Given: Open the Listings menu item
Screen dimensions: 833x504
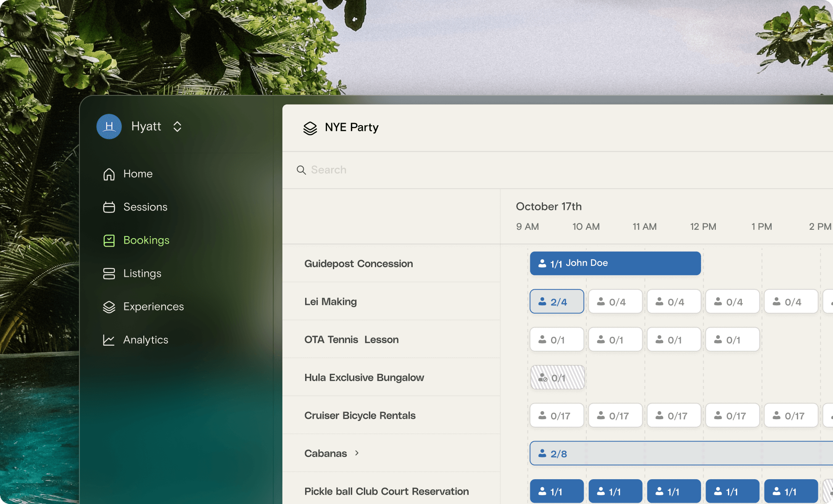Looking at the screenshot, I should point(142,273).
